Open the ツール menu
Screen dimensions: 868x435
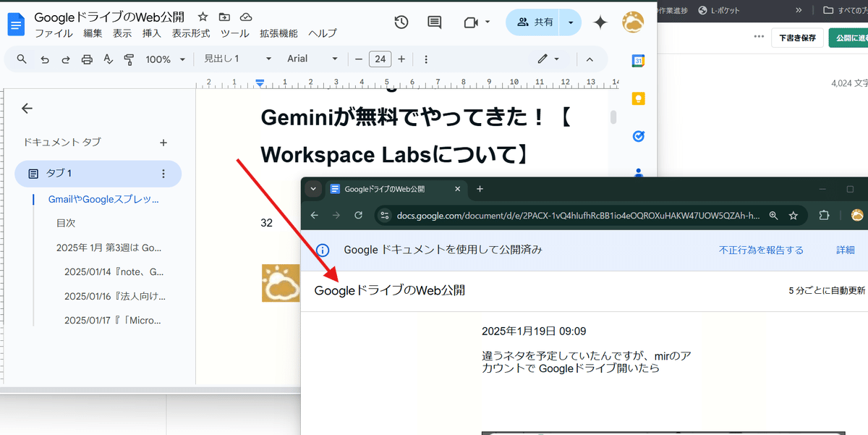click(x=235, y=33)
